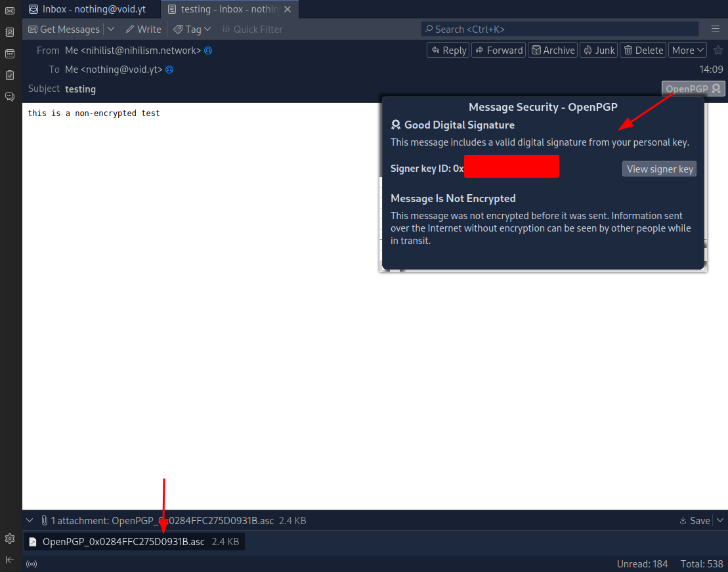Open the More actions dropdown
Image resolution: width=728 pixels, height=572 pixels.
[x=687, y=50]
